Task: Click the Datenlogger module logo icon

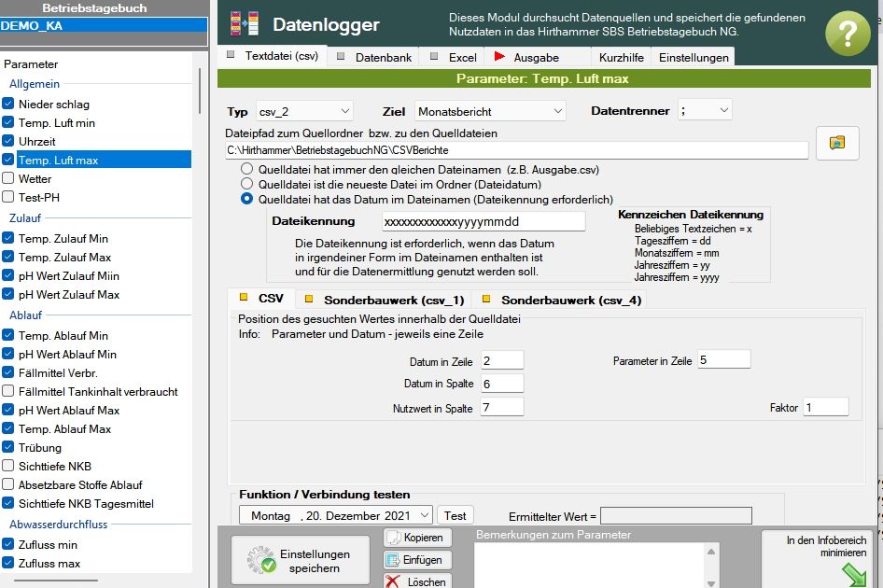Action: click(x=245, y=24)
